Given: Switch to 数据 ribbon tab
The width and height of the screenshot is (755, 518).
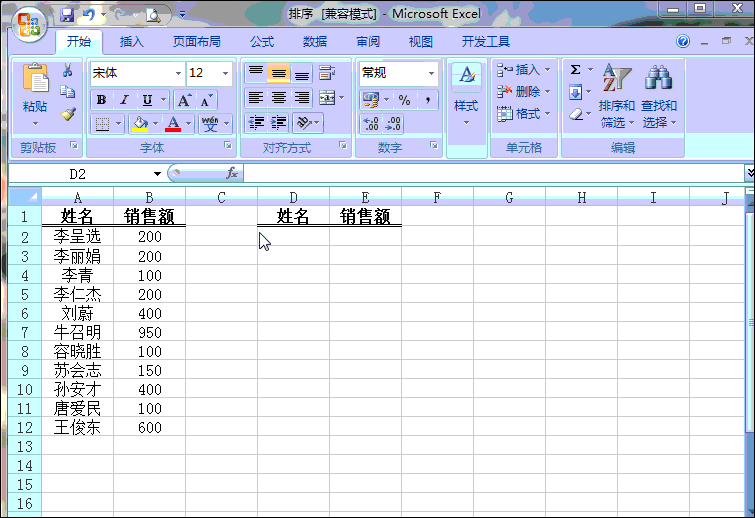Looking at the screenshot, I should tap(315, 42).
